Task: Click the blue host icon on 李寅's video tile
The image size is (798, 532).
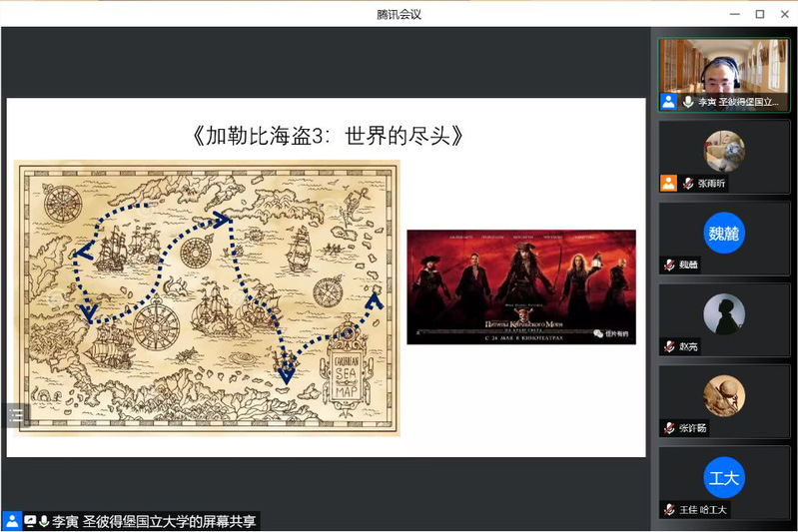Action: 668,102
